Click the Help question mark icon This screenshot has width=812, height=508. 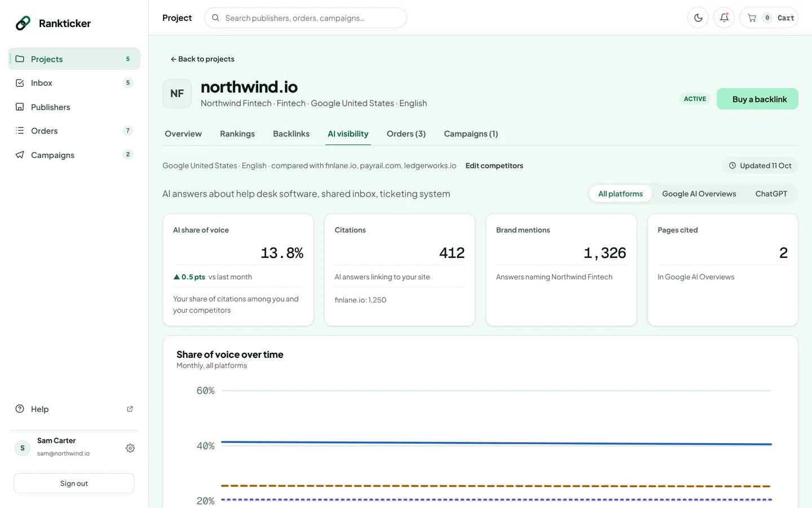pos(20,409)
